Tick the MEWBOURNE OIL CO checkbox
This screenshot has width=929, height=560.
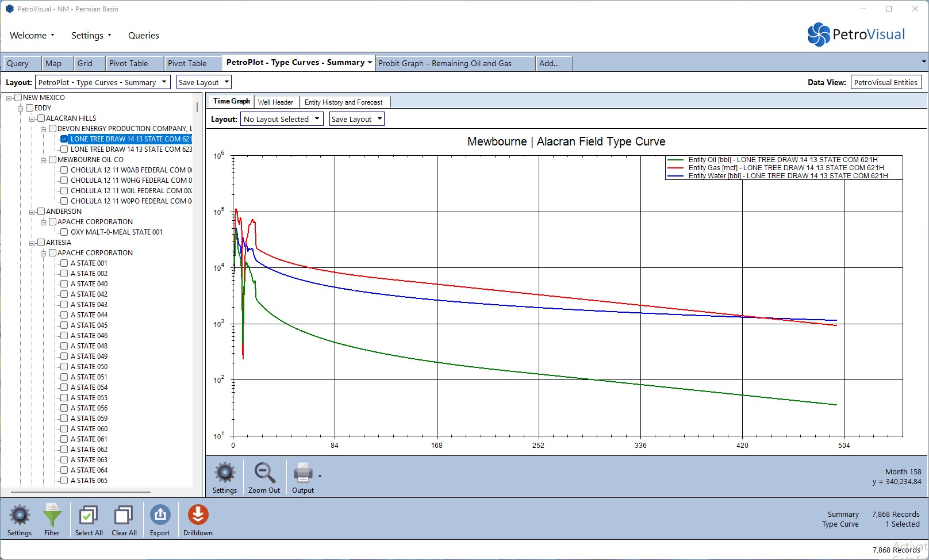point(53,160)
